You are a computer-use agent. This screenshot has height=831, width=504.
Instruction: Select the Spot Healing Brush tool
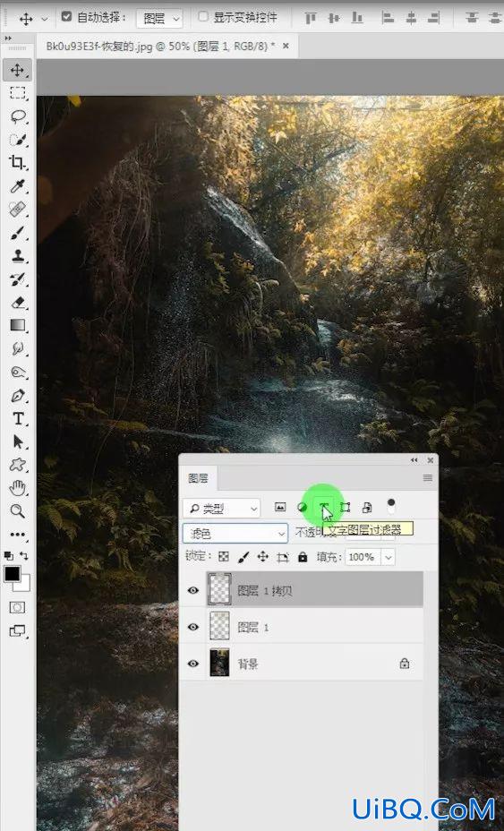18,210
